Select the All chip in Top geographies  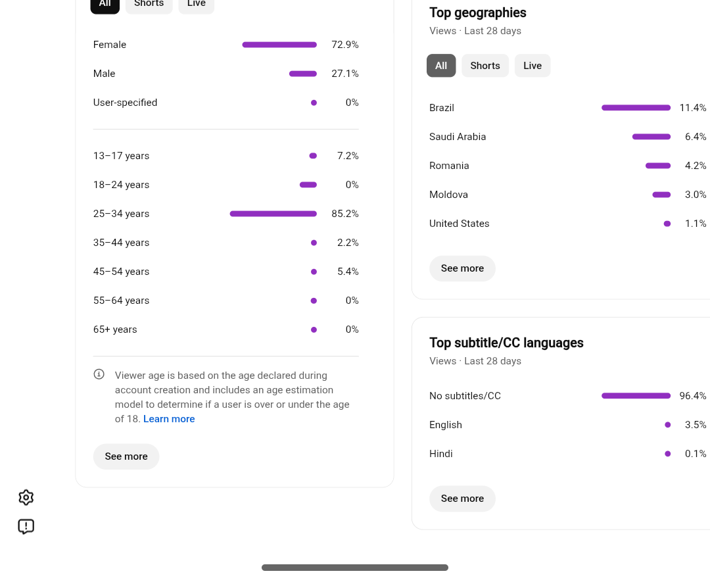point(441,66)
